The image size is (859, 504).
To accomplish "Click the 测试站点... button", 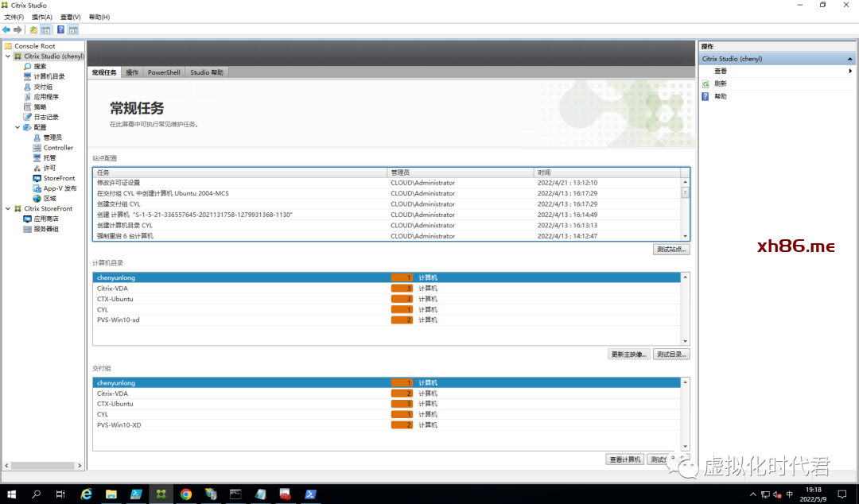I will click(x=671, y=250).
